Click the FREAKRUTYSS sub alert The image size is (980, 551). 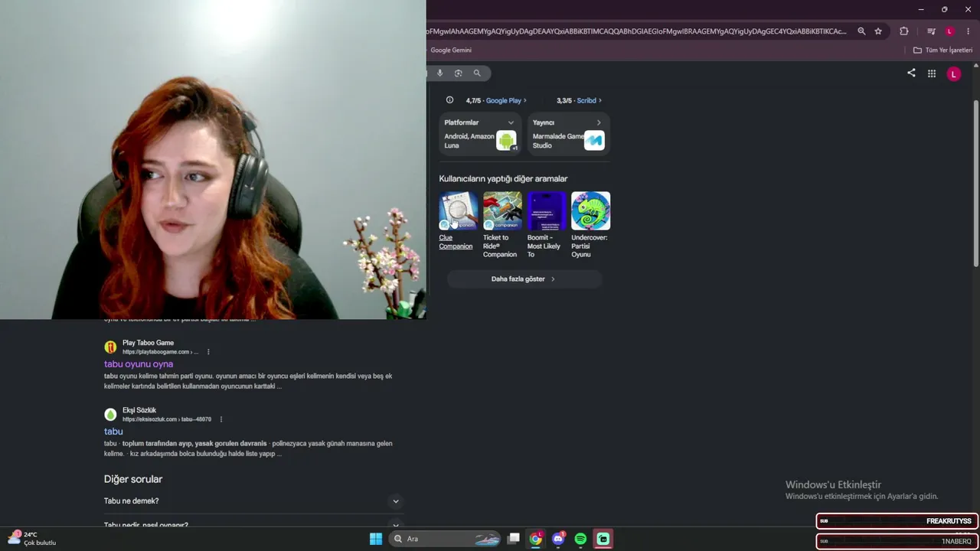(x=897, y=521)
